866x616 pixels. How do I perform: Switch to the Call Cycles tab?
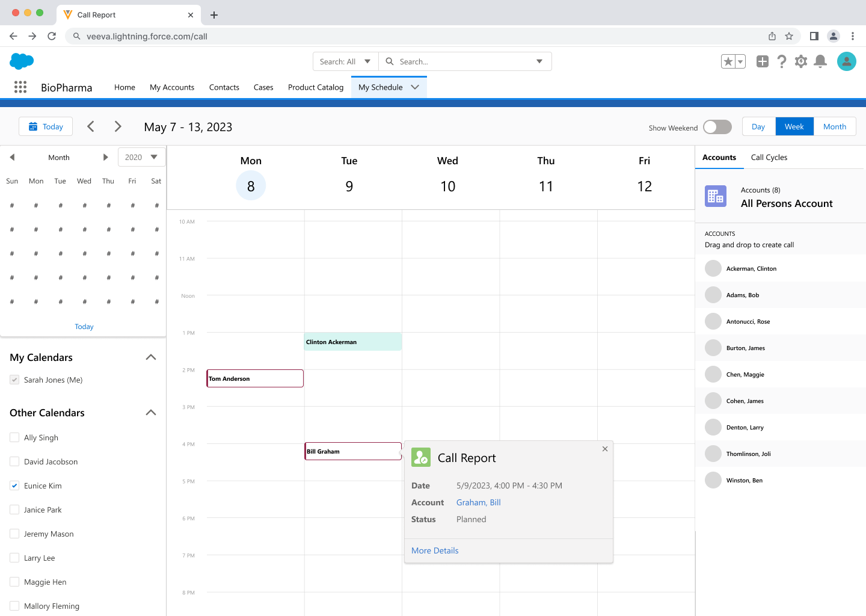(769, 158)
